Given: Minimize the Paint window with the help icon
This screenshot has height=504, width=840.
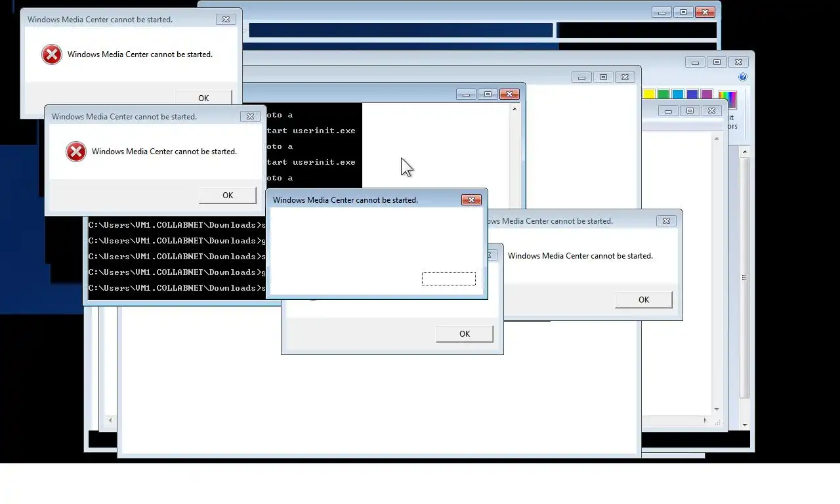Looking at the screenshot, I should (x=695, y=62).
